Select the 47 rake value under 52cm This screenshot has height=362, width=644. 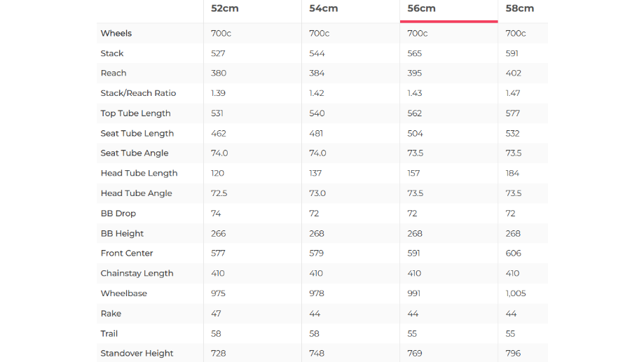point(217,314)
